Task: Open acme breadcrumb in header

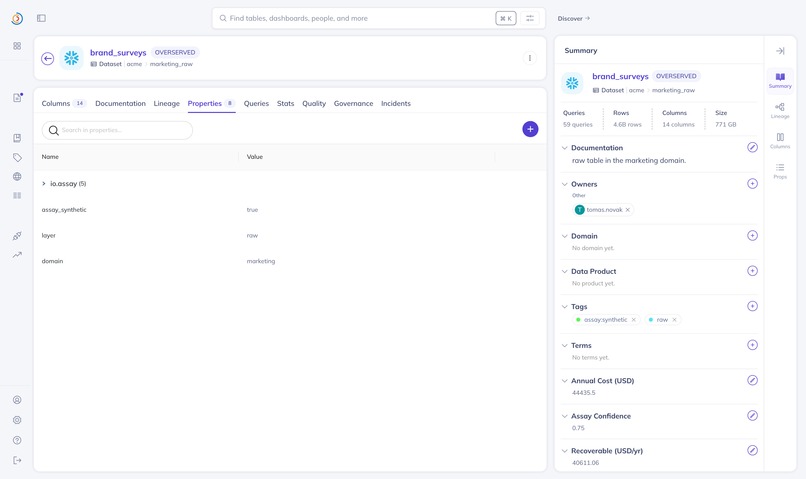Action: point(134,64)
